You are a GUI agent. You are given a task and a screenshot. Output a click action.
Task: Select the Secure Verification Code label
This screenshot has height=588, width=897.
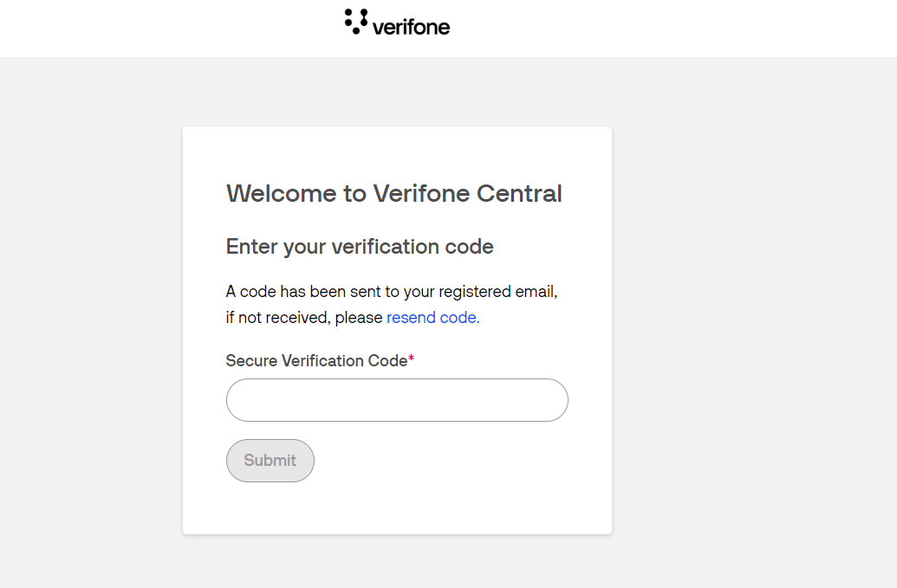click(x=315, y=360)
